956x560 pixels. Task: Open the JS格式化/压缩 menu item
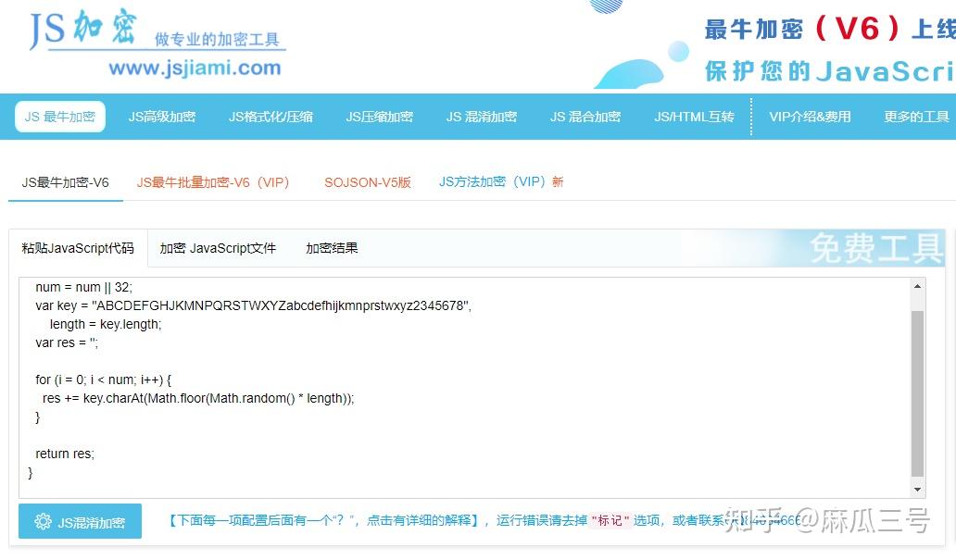[270, 116]
